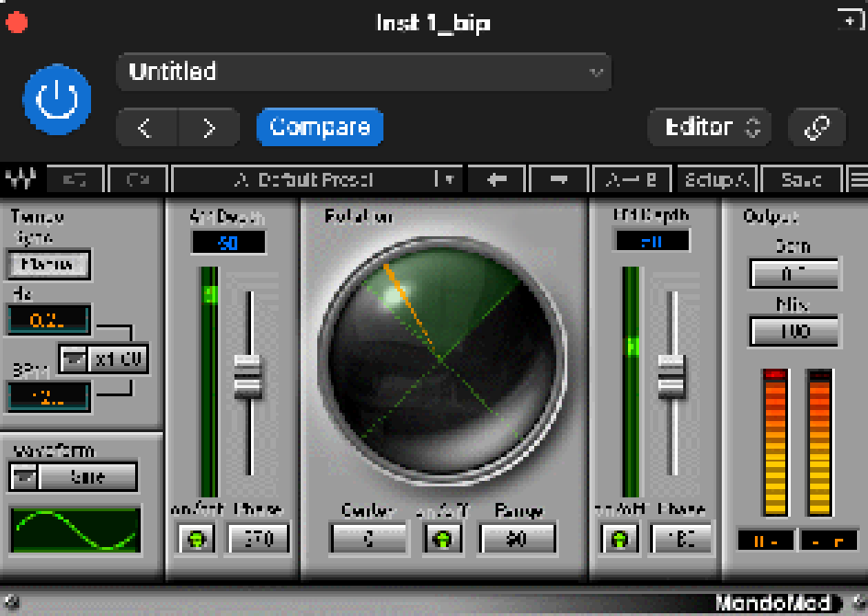Screen dimensions: 868x616
Task: Toggle Rotation on/off button
Action: [x=442, y=539]
